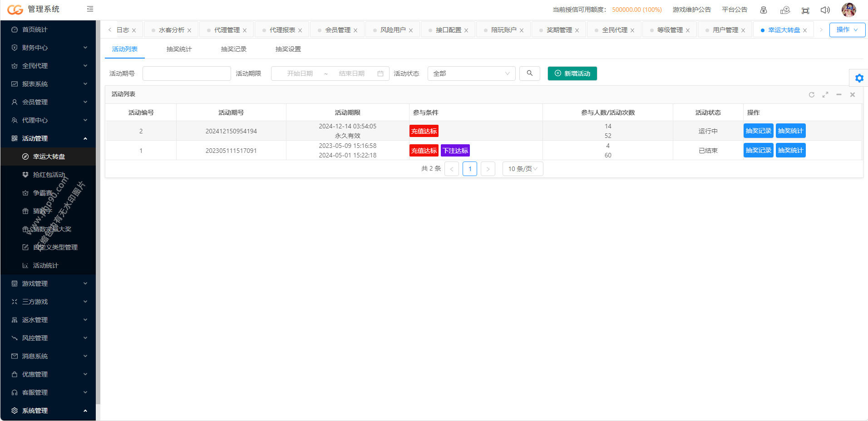This screenshot has width=868, height=421.
Task: Toggle fullscreen mode icon in header
Action: tap(805, 10)
